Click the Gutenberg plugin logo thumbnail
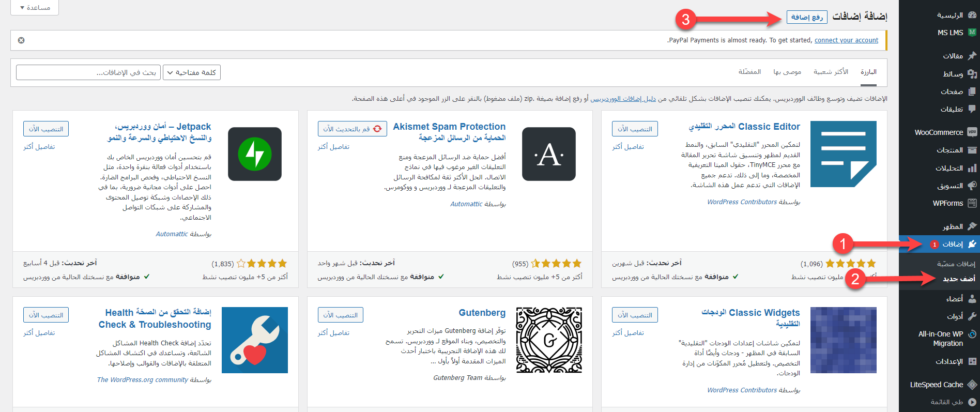This screenshot has height=412, width=980. point(549,340)
